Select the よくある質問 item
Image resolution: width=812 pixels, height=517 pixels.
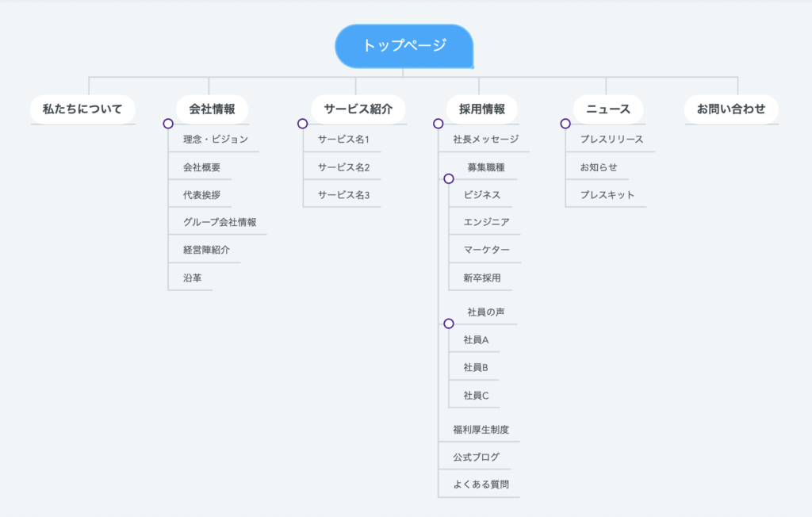[x=481, y=484]
